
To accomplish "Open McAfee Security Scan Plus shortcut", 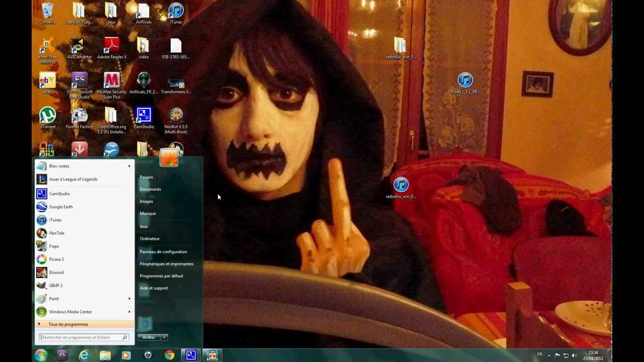I will (x=112, y=85).
